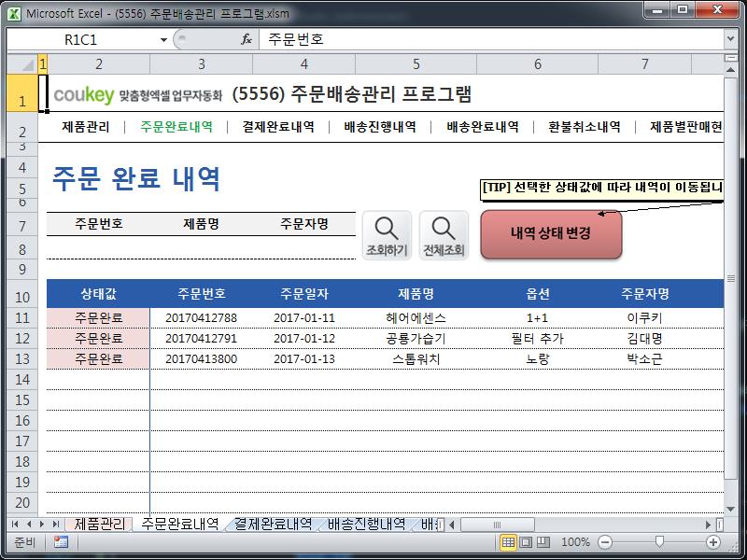This screenshot has height=560, width=747.
Task: Select the 배송진행내역 sheet tab
Action: (366, 525)
